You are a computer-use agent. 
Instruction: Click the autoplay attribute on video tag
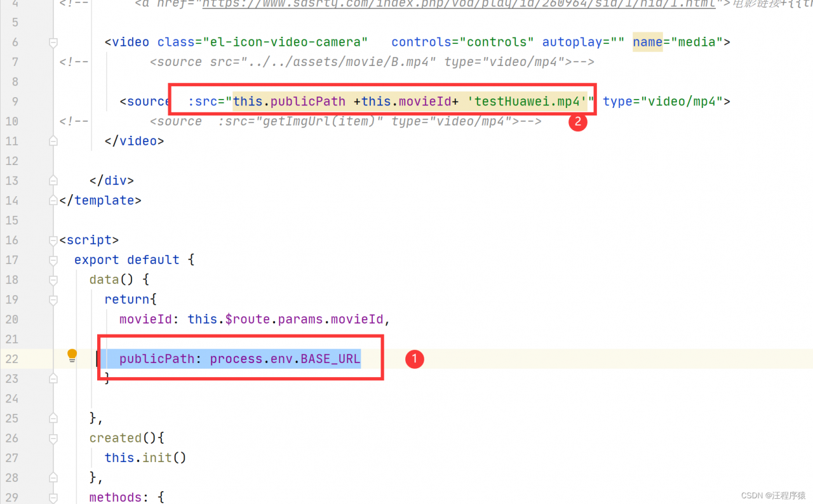(584, 43)
